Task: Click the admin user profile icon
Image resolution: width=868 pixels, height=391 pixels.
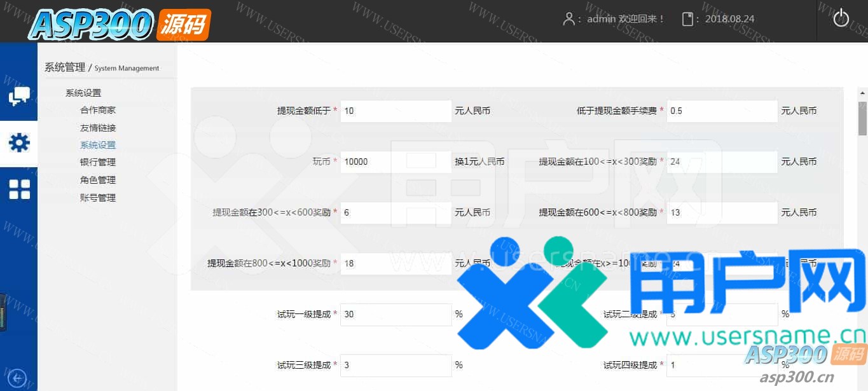Action: click(x=568, y=19)
